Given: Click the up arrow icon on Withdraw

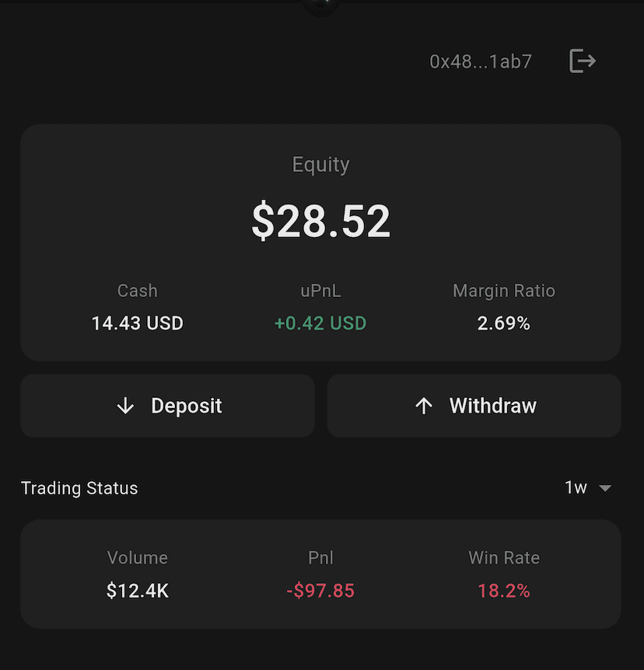Looking at the screenshot, I should (424, 406).
